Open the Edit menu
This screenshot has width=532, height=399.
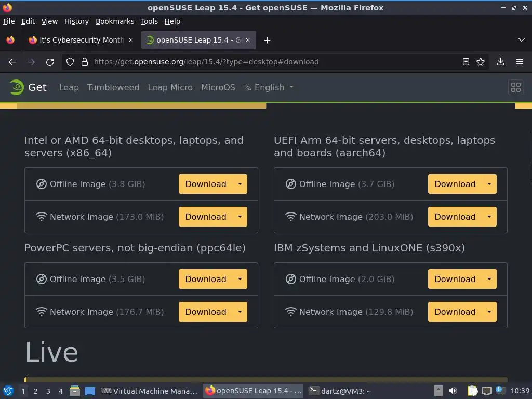point(28,21)
